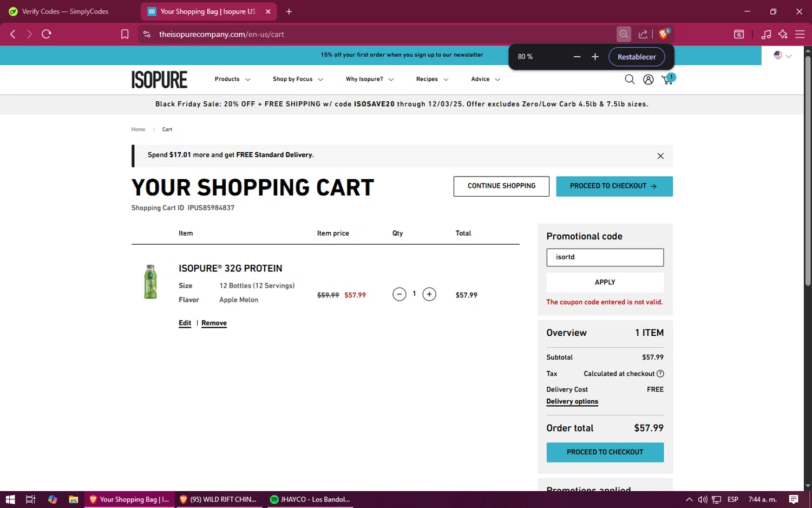Screen dimensions: 812x508
Task: Decrease zoom with minus button
Action: (577, 57)
